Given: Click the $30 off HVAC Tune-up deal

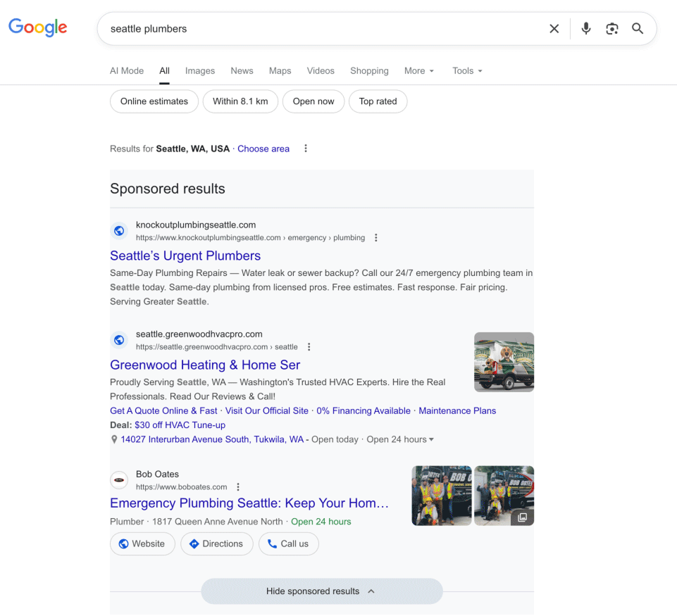Looking at the screenshot, I should click(x=180, y=425).
